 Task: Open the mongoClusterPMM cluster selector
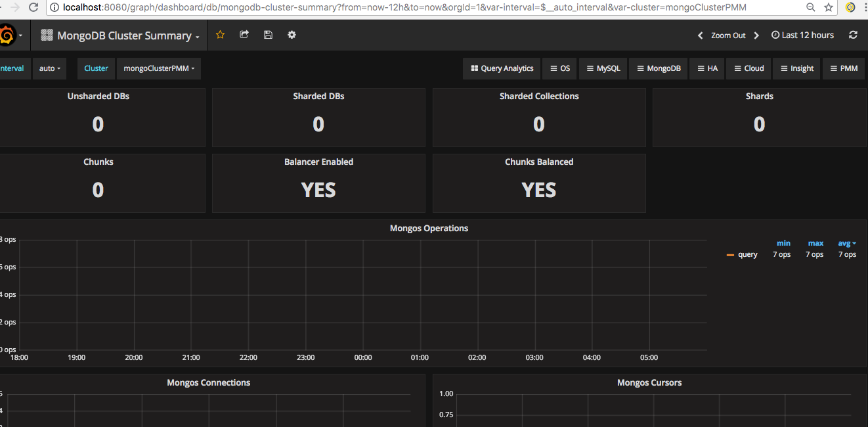point(158,68)
